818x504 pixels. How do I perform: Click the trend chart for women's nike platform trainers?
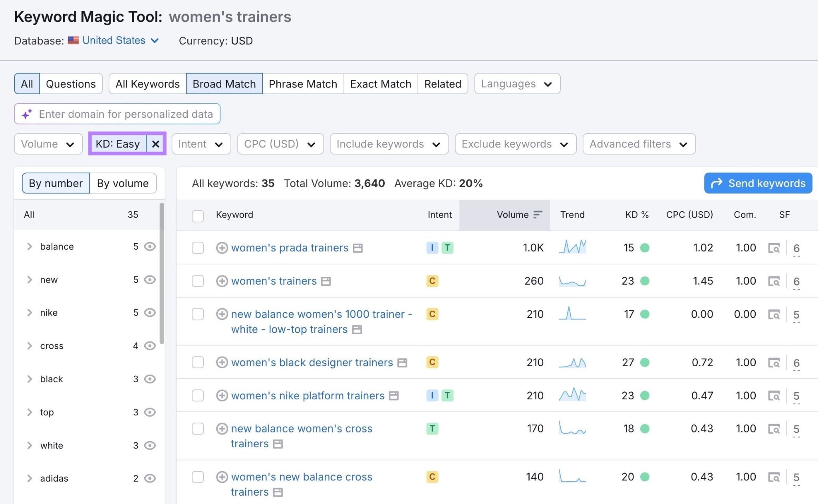point(572,395)
